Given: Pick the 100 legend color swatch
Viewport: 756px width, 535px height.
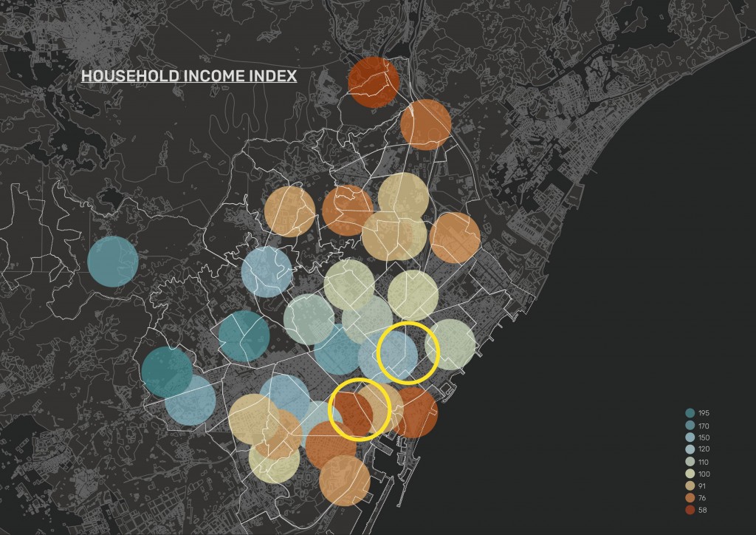Looking at the screenshot, I should 690,474.
